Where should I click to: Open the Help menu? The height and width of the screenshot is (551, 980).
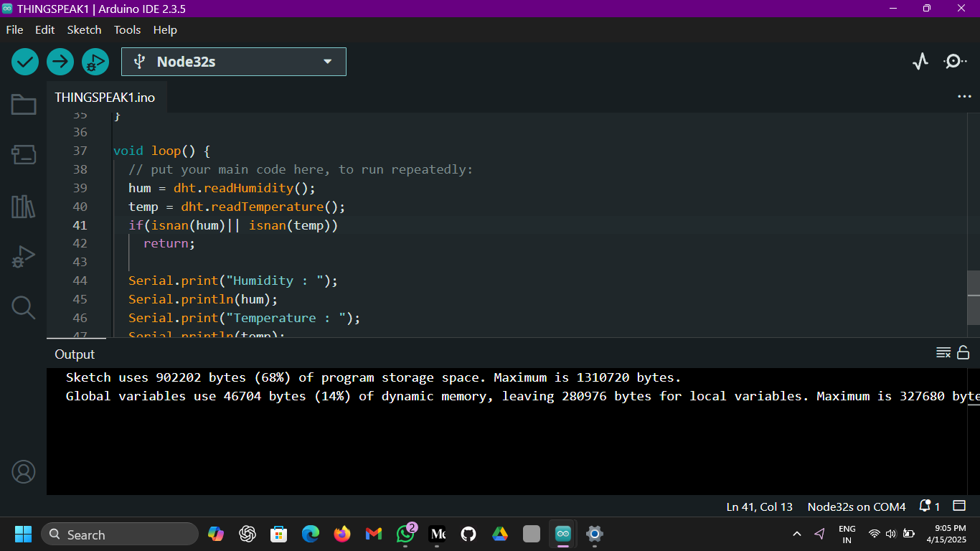(x=165, y=30)
